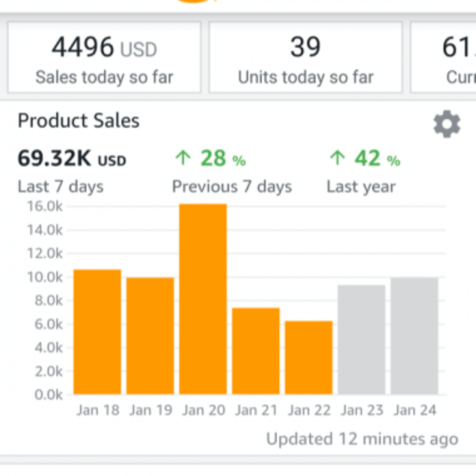Tap the tallest Jan 20 bar
476x476 pixels.
click(x=203, y=299)
